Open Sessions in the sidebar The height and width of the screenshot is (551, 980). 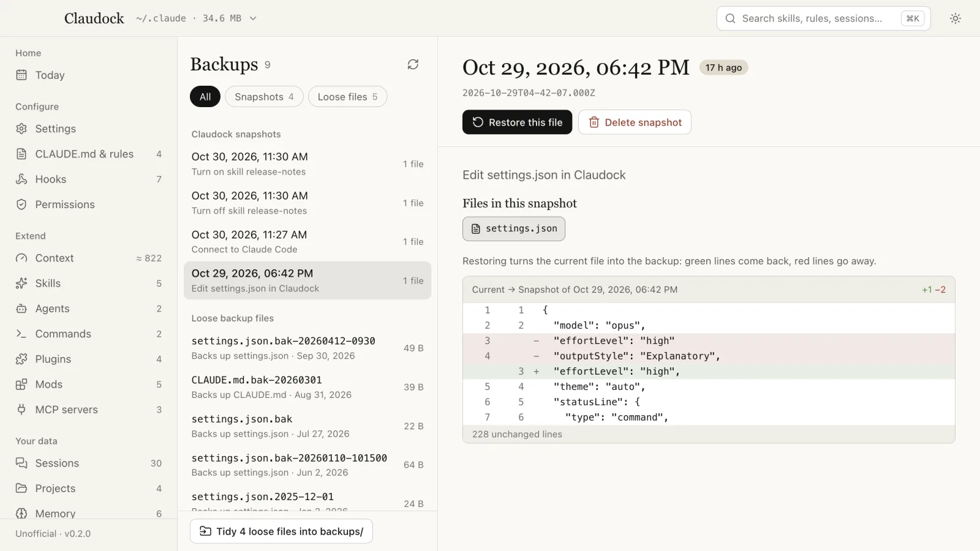89,463
